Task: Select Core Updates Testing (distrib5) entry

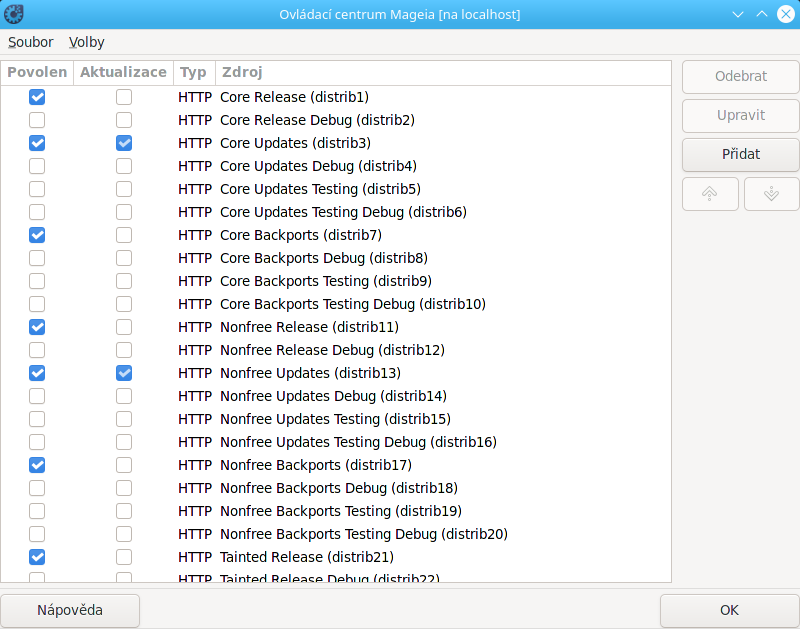Action: tap(336, 189)
